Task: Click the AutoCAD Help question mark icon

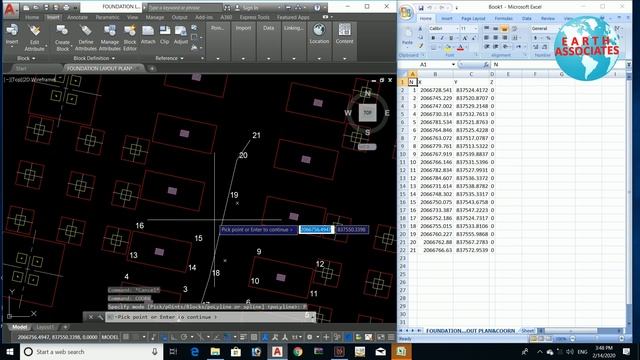Action: [x=317, y=7]
